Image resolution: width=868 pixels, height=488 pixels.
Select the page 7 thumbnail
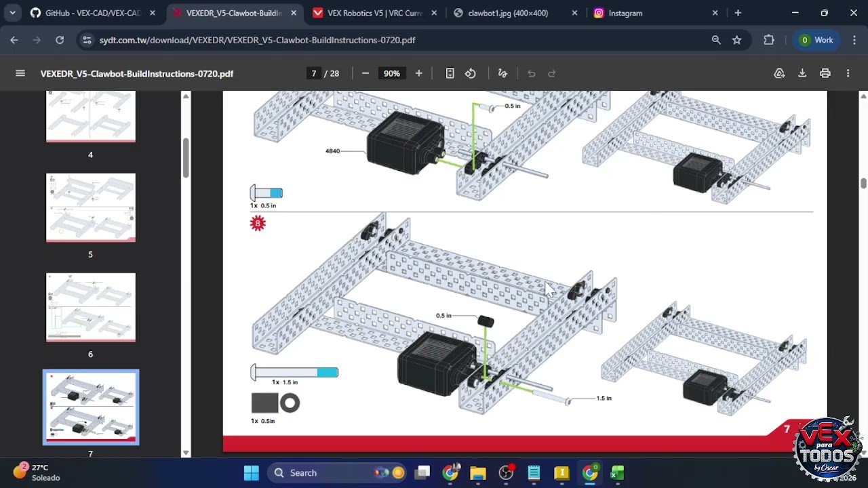91,407
